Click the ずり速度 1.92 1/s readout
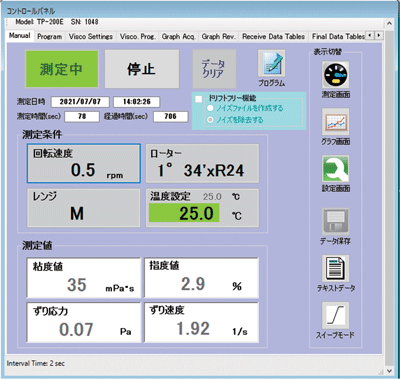 click(202, 322)
